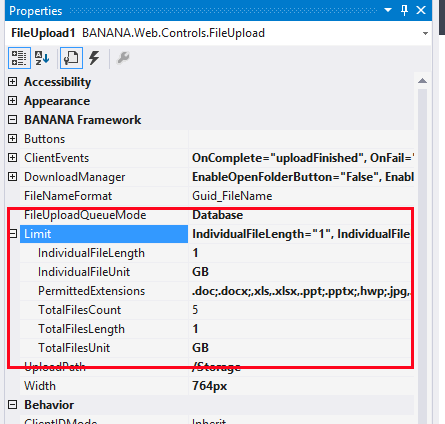Screen dimensions: 445x424
Task: Expand the Appearance category
Action: click(12, 100)
